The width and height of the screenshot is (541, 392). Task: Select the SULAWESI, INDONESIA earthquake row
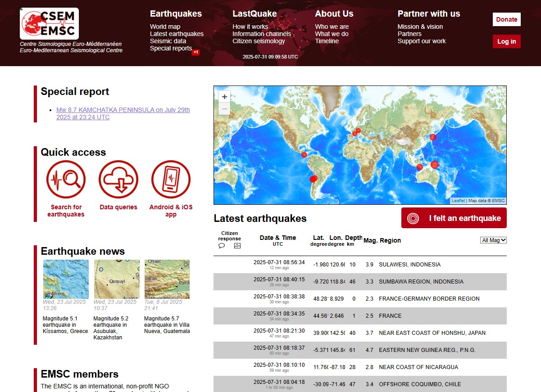360,265
